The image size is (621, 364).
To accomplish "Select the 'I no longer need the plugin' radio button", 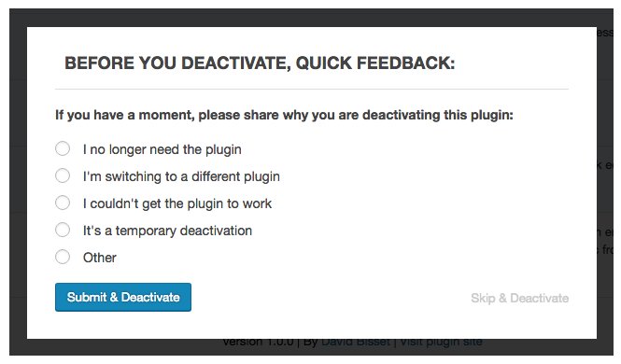I will (63, 148).
